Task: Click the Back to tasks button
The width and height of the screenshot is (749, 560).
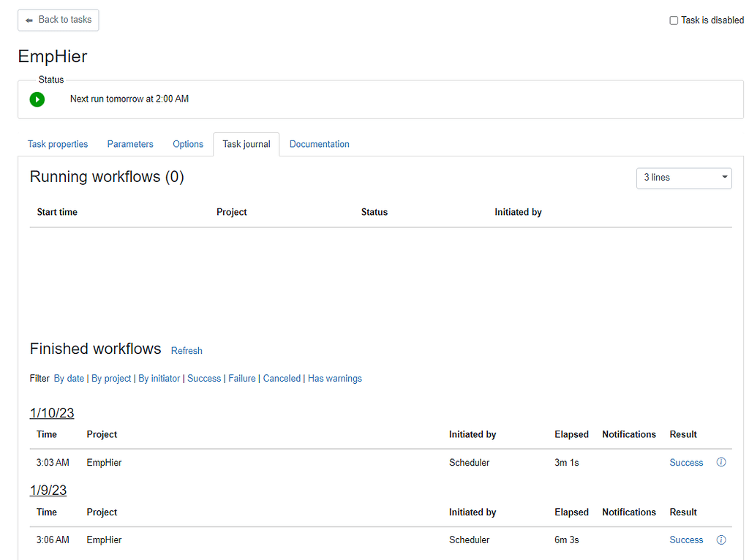Action: (x=59, y=20)
